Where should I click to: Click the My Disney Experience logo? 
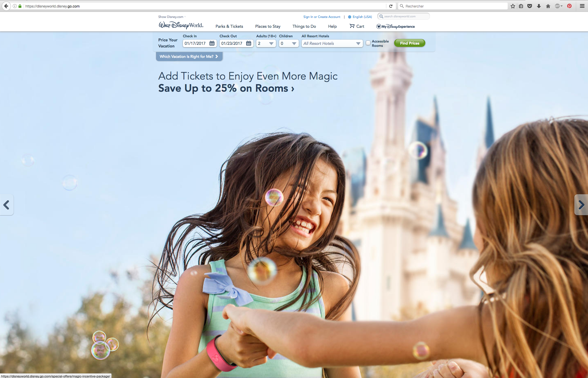[395, 26]
